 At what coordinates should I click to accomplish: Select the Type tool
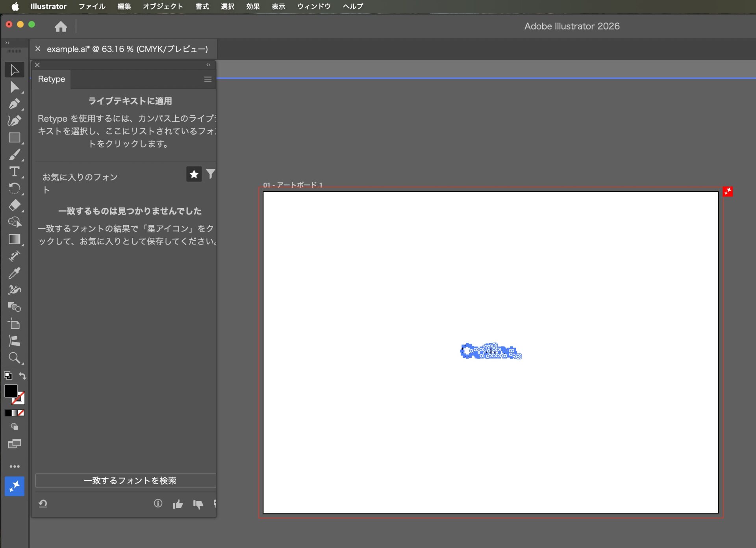(x=15, y=172)
